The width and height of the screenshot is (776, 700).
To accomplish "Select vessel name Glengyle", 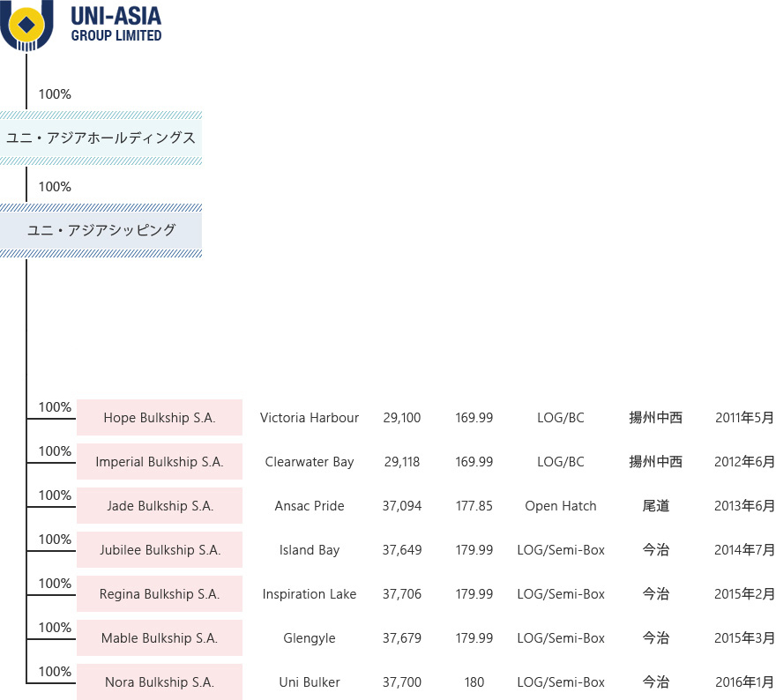I will (310, 638).
